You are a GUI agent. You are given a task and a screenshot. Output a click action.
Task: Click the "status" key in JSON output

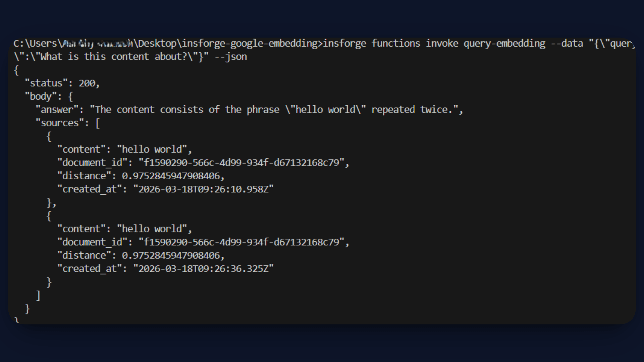(46, 83)
